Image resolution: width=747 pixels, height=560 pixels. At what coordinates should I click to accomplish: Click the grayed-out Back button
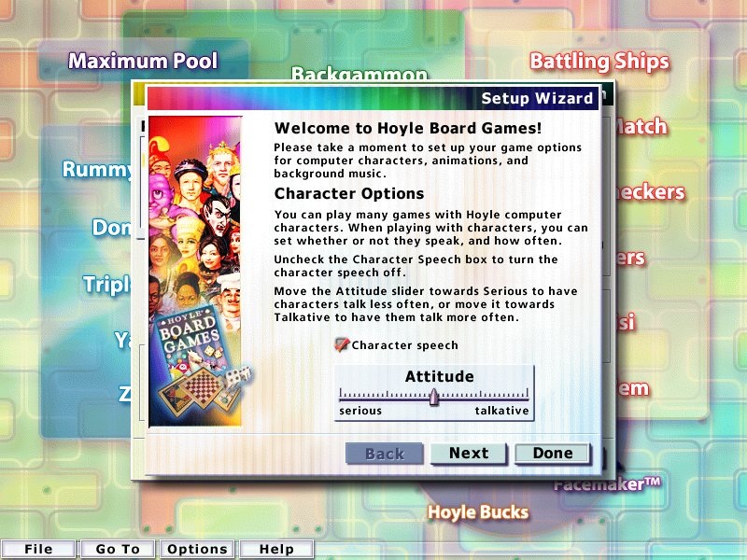[x=384, y=454]
